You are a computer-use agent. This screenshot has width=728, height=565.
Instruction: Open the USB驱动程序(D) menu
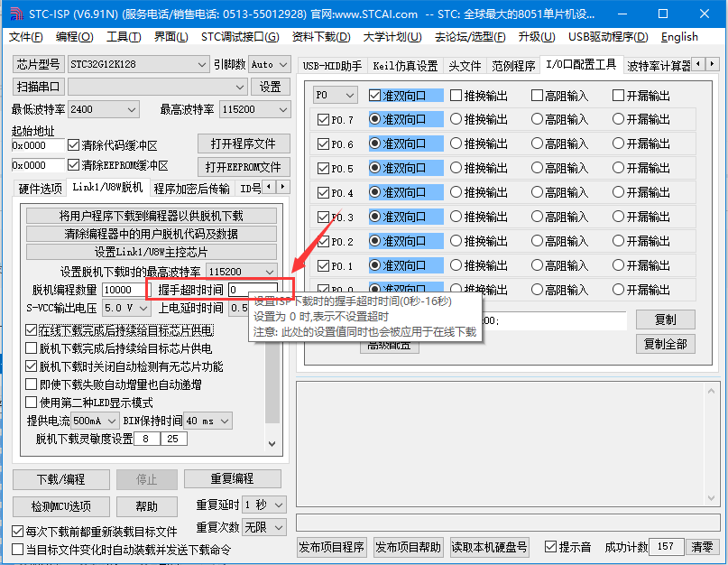coord(608,37)
